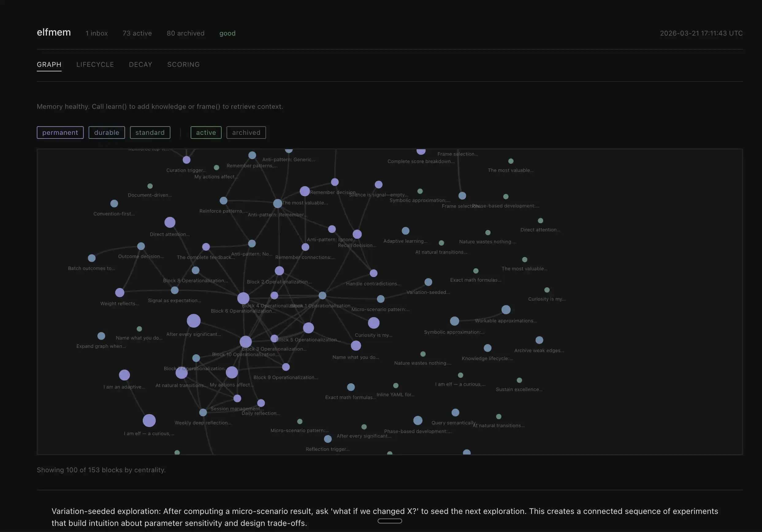Click the elfmem title link
Viewport: 762px width, 532px height.
tap(54, 32)
